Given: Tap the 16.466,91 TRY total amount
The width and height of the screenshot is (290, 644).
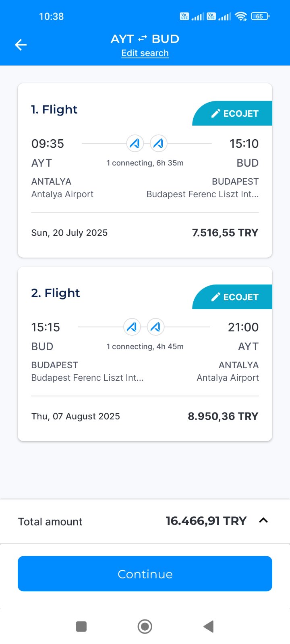Looking at the screenshot, I should (x=206, y=521).
